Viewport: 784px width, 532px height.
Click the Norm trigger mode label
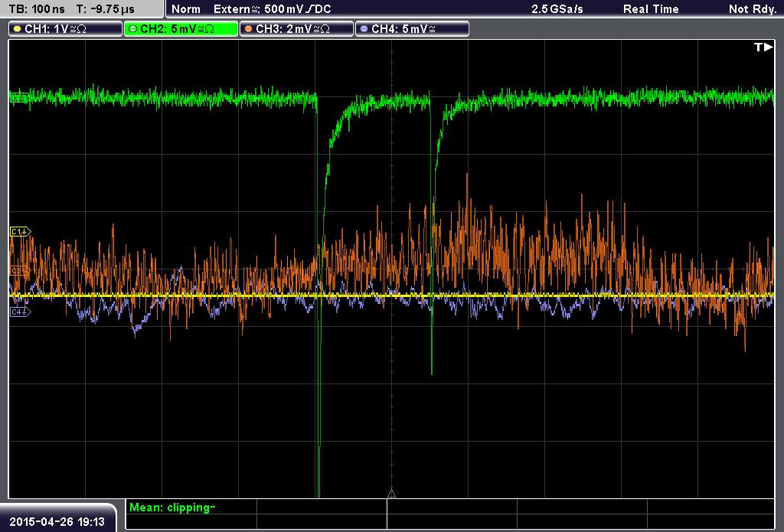(186, 9)
